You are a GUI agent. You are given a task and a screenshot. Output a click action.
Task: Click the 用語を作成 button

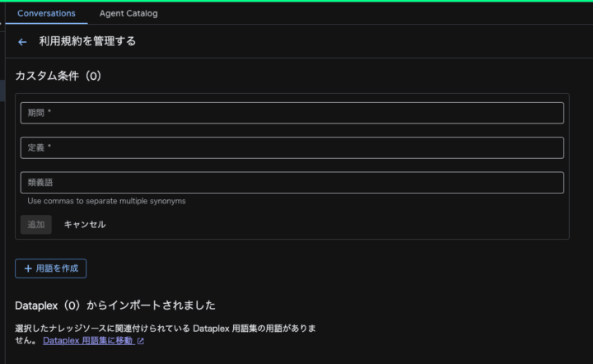point(50,268)
